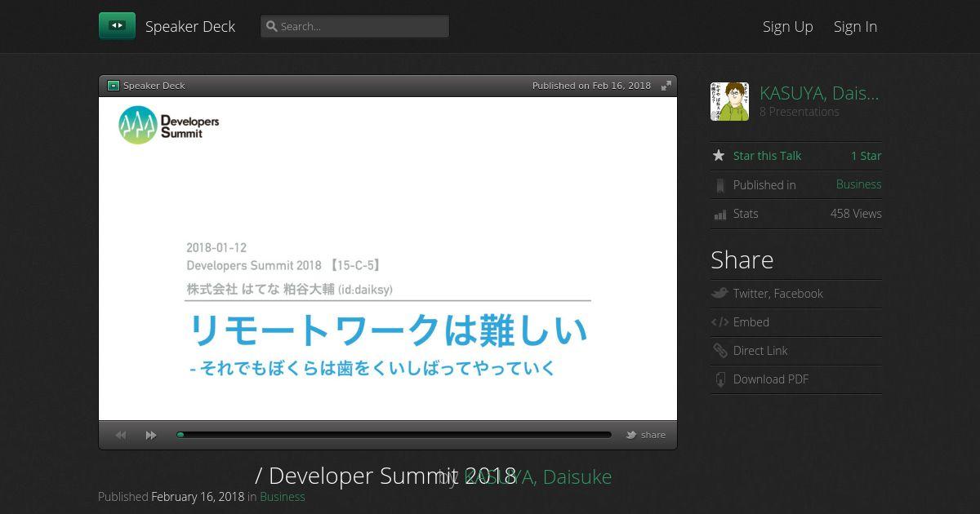The width and height of the screenshot is (980, 514).
Task: Click the code brackets Embed icon
Action: [x=719, y=322]
